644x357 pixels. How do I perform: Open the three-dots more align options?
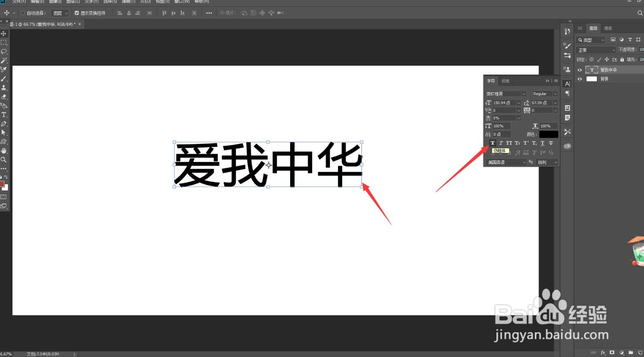coord(209,13)
